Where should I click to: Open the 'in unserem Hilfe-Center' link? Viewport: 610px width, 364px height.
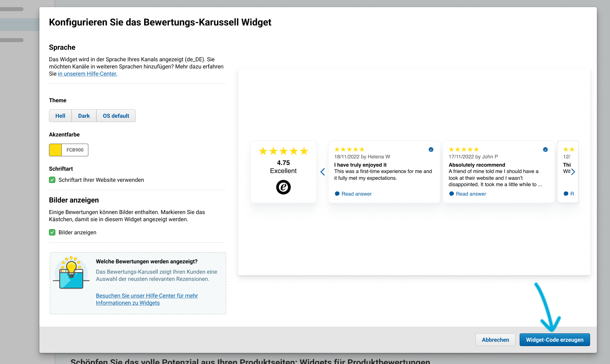point(88,74)
